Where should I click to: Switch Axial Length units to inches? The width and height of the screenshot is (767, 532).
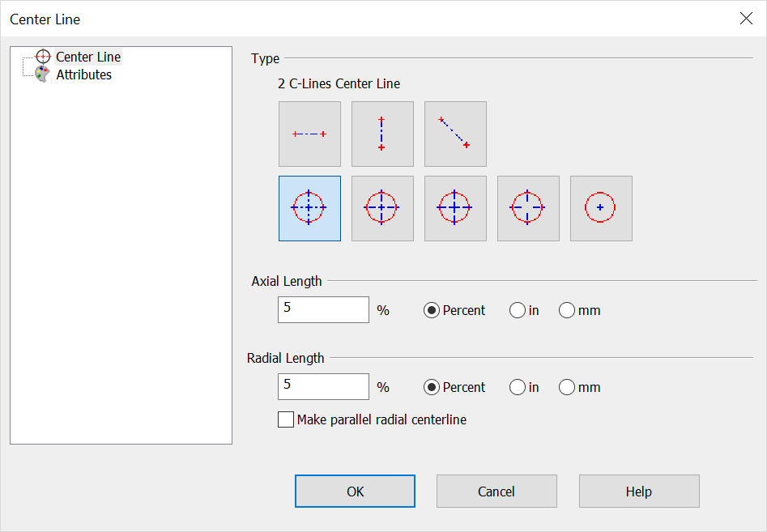click(517, 309)
